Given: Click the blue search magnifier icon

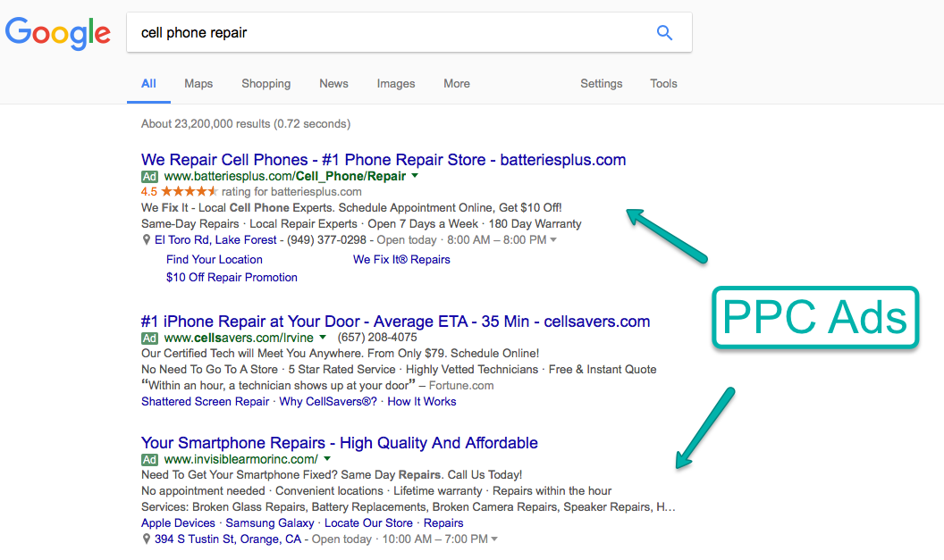Looking at the screenshot, I should coord(664,32).
